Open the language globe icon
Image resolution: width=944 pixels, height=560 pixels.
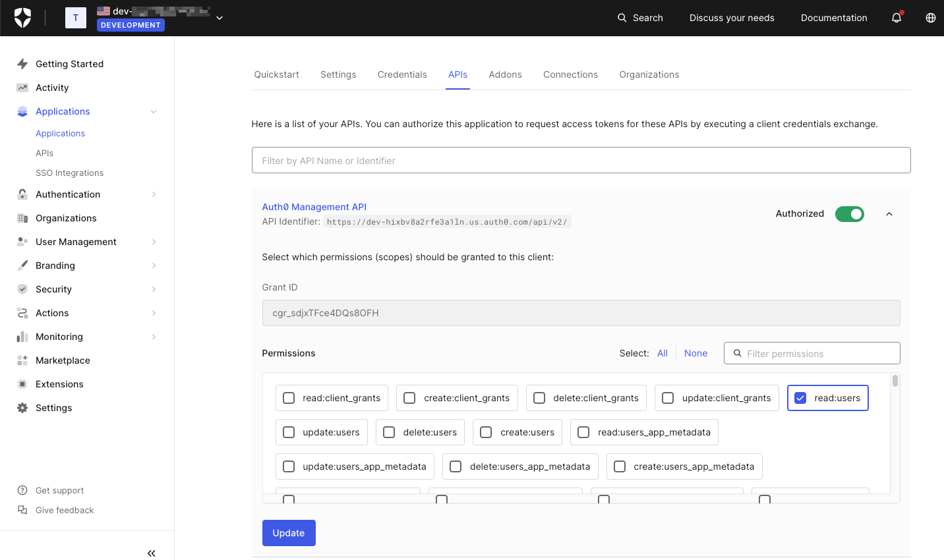[931, 18]
